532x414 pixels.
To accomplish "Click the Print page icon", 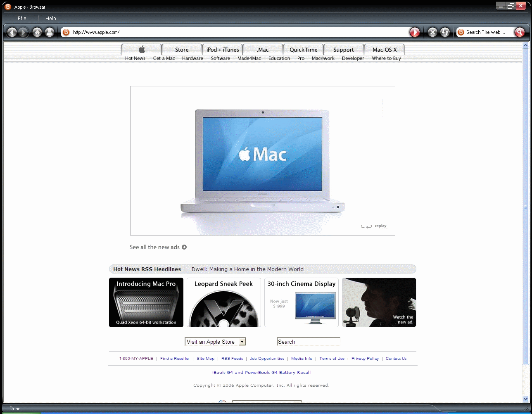I will click(x=50, y=32).
